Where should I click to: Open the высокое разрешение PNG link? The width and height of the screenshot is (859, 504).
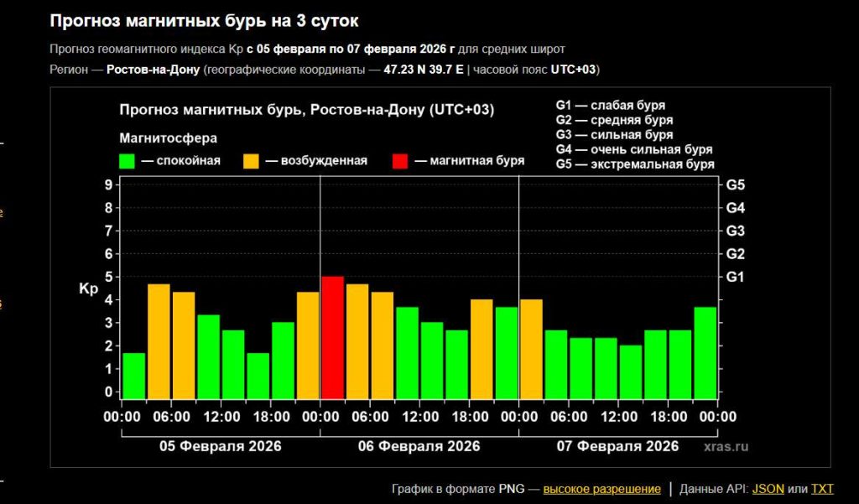[x=601, y=489]
